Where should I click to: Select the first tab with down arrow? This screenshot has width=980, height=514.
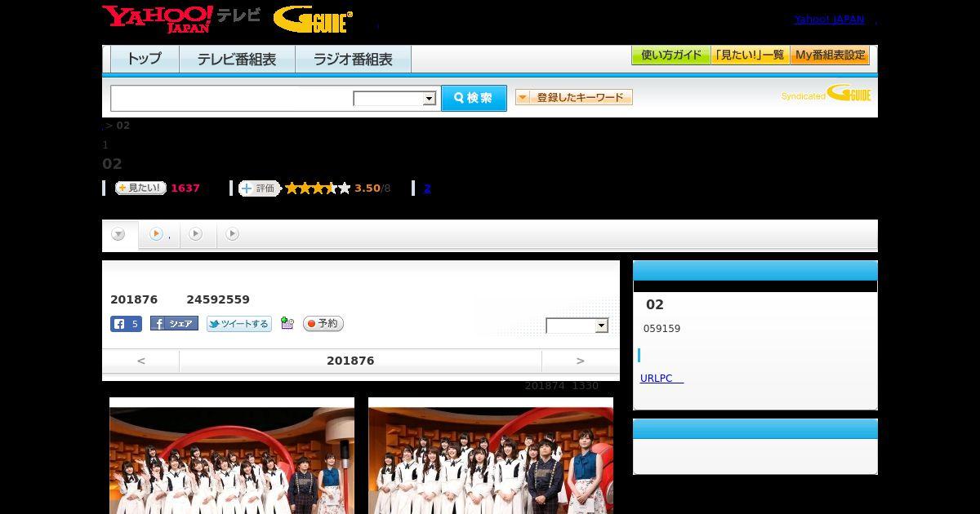click(x=119, y=234)
